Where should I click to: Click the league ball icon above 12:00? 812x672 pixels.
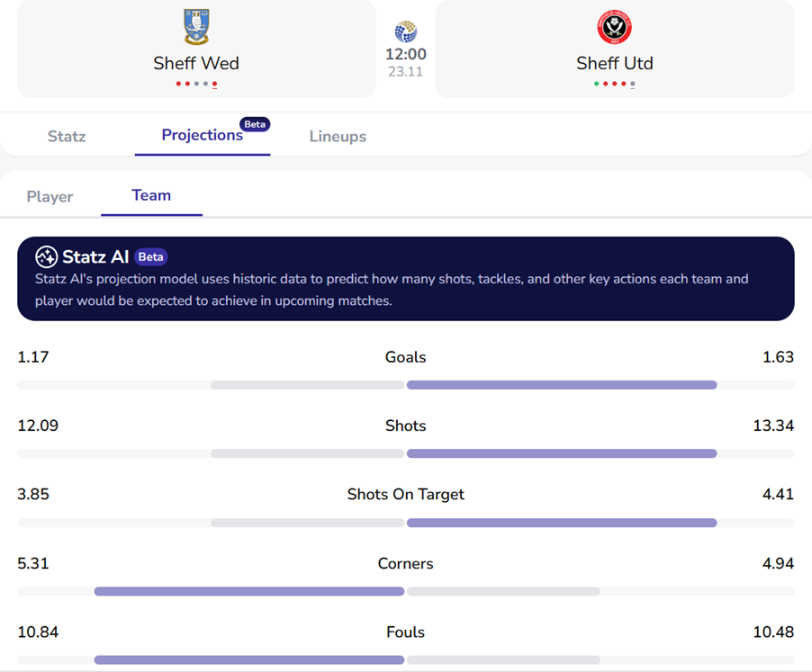(x=405, y=31)
